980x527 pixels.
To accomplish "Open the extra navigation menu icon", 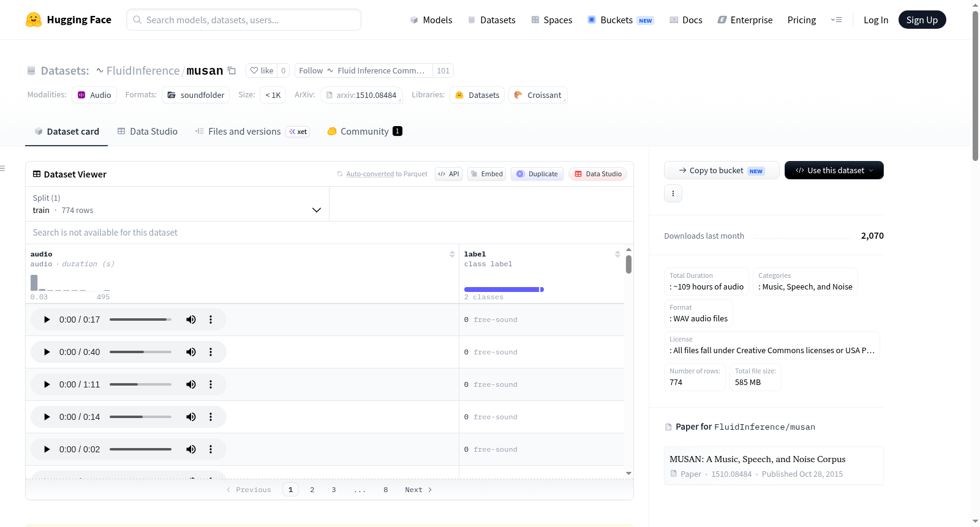I will [x=836, y=20].
